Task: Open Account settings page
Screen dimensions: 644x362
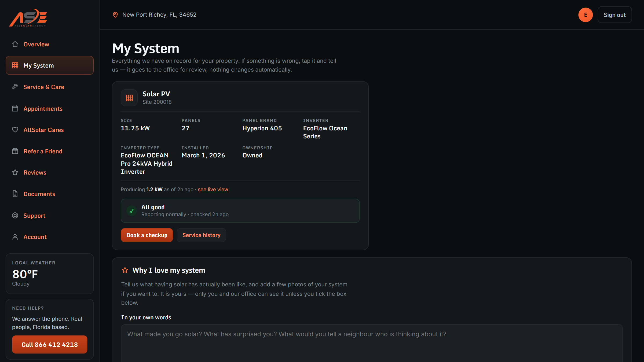Action: [50, 237]
